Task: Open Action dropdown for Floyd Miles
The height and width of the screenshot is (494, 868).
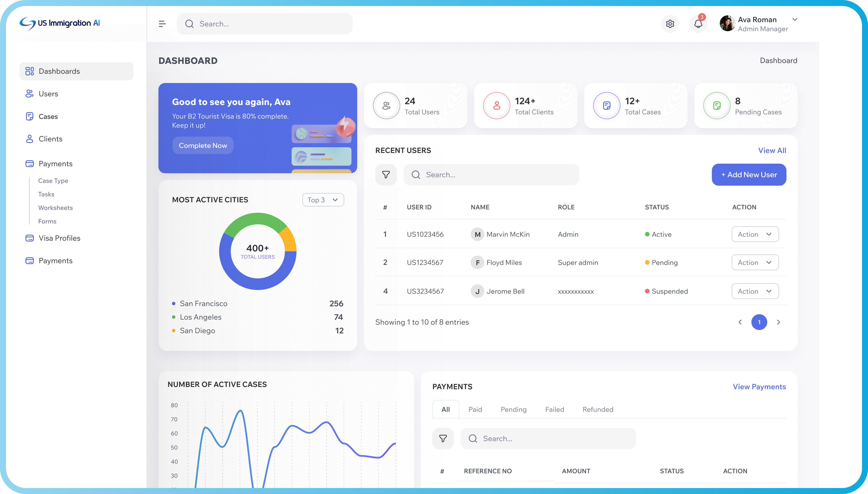Action: tap(755, 262)
